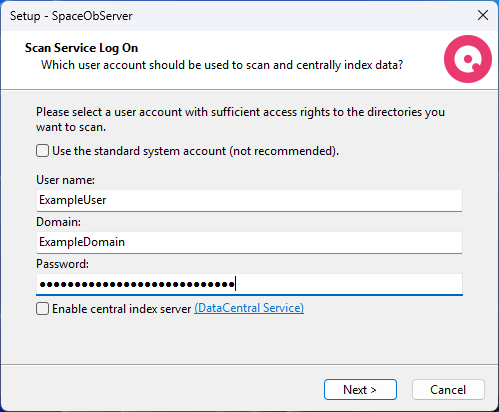Abort setup with the Cancel button
Screen dimensions: 499x412
tap(448, 389)
